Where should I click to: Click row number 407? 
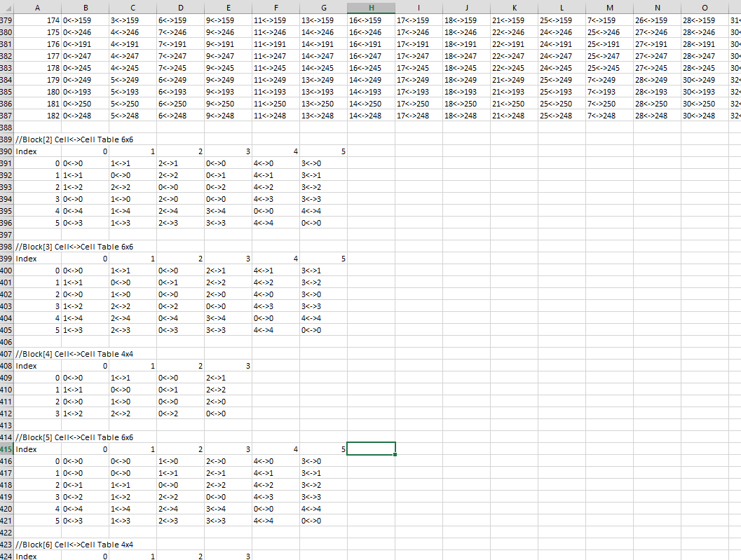pyautogui.click(x=7, y=354)
